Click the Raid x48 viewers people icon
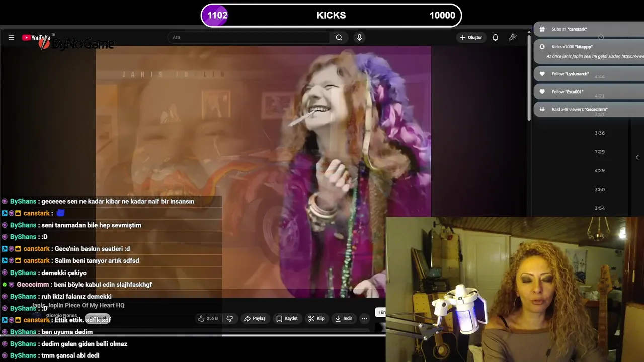644x362 pixels. point(542,109)
